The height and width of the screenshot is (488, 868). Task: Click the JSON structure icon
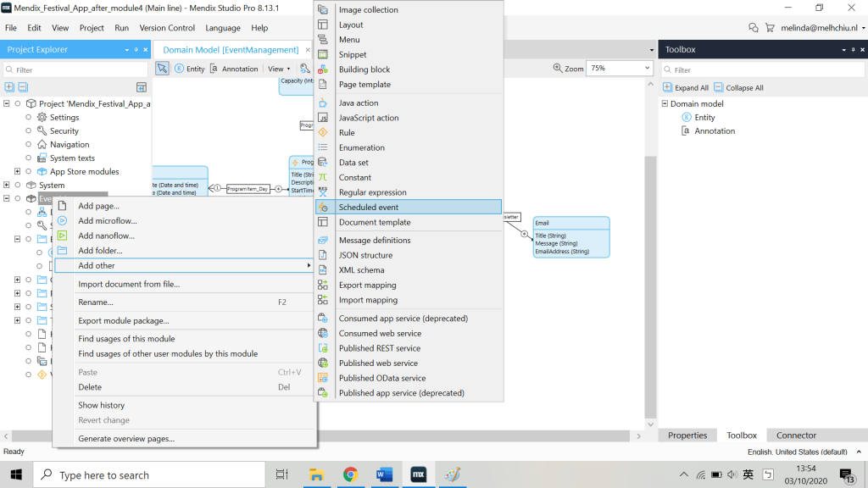pos(323,255)
